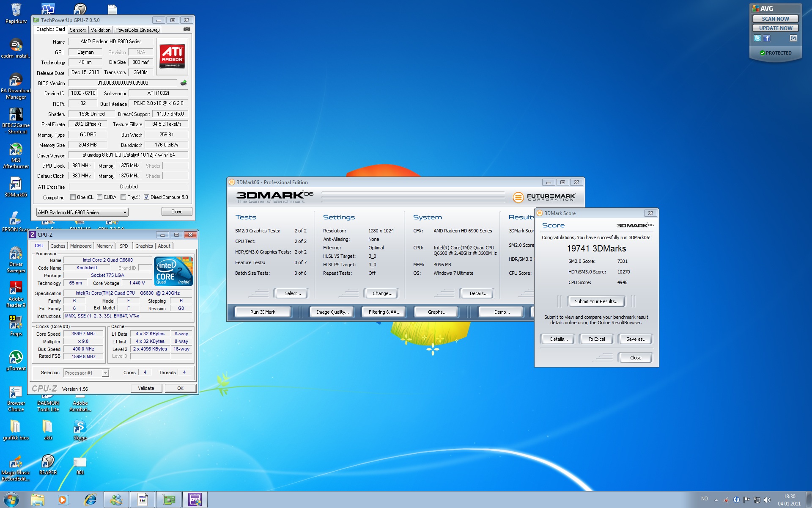Switch to the SPD tab in CPU-Z

point(123,246)
